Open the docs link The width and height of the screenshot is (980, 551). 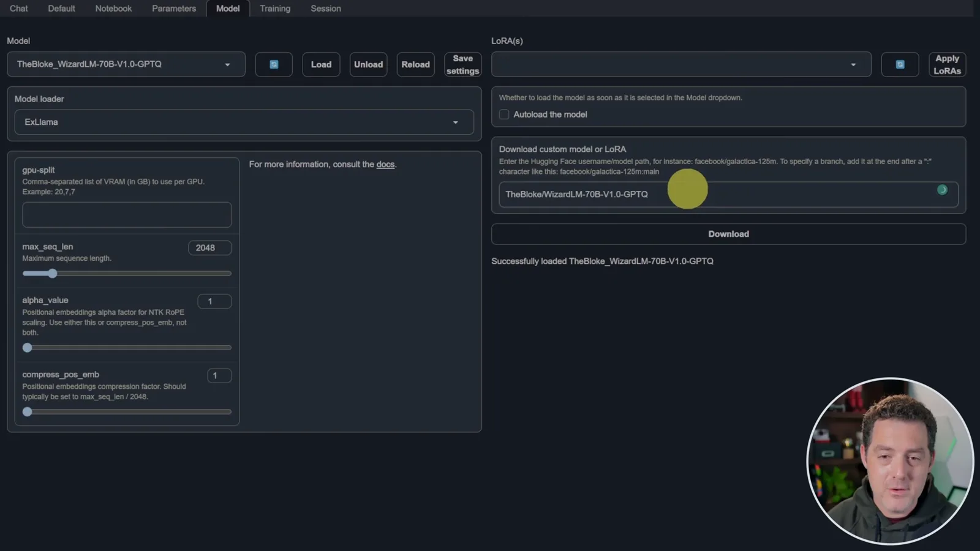pos(385,164)
